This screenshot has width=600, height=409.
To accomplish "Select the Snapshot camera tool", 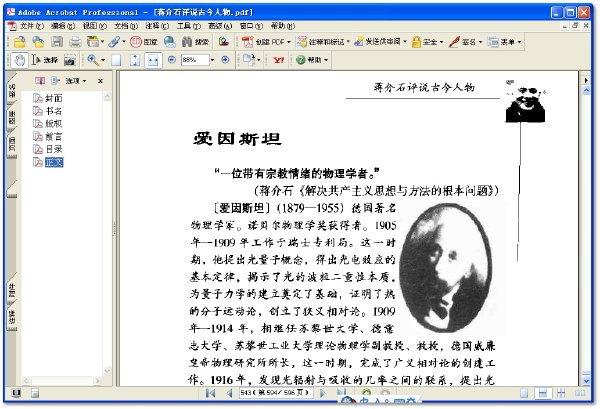I will click(70, 60).
